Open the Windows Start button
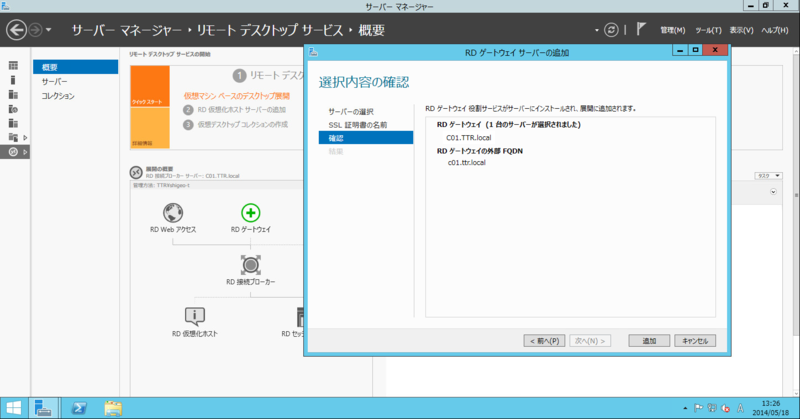Image resolution: width=800 pixels, height=419 pixels. [14, 408]
